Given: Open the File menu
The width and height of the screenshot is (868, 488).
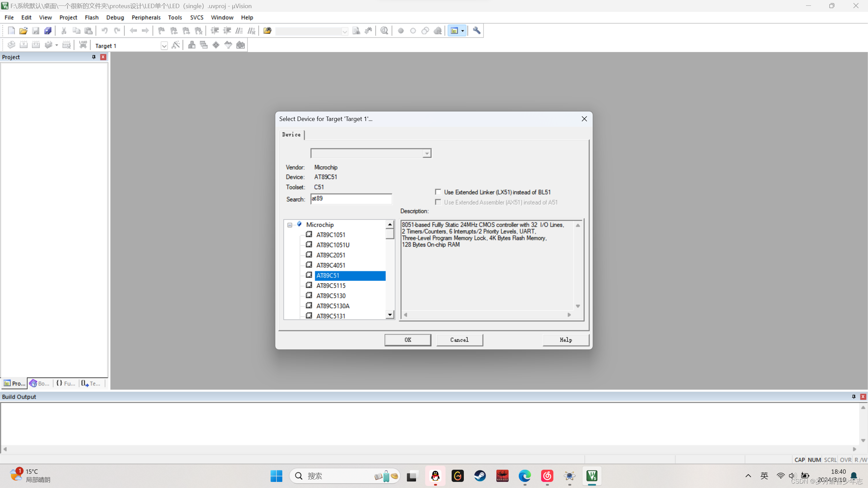Looking at the screenshot, I should pos(9,17).
